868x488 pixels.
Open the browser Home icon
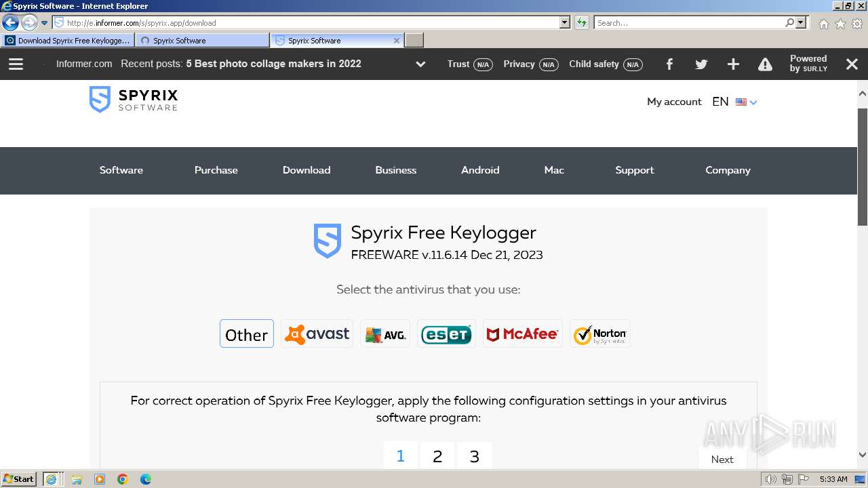[823, 24]
